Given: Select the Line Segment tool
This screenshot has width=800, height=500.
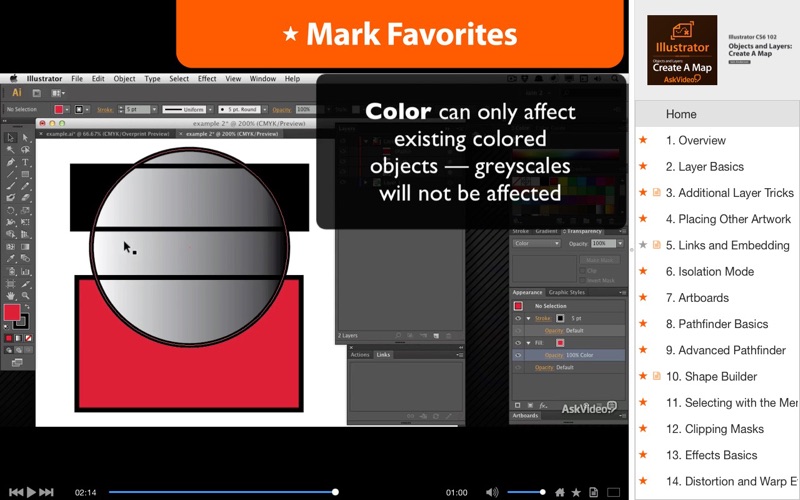Looking at the screenshot, I should coord(10,174).
